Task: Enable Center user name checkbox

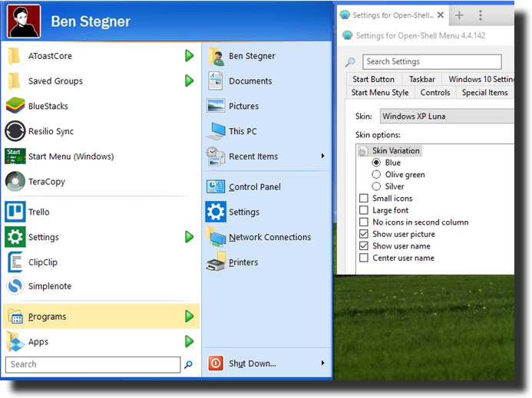Action: 364,258
